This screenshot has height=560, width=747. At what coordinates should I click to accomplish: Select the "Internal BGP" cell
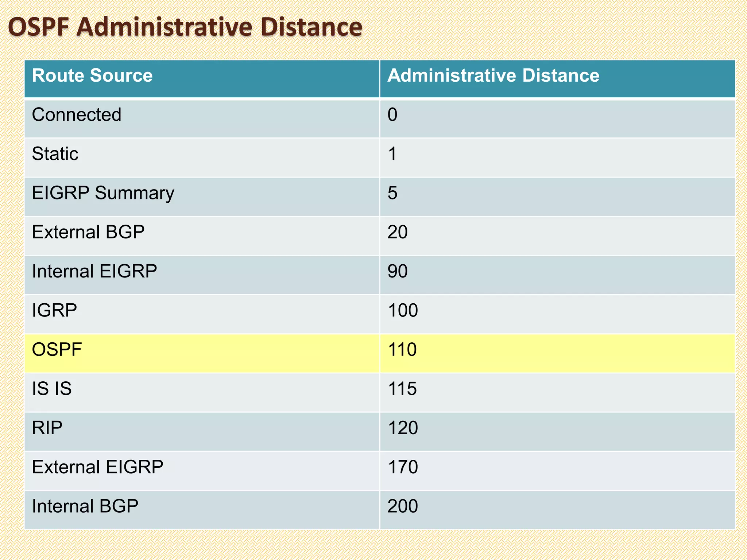(x=202, y=510)
